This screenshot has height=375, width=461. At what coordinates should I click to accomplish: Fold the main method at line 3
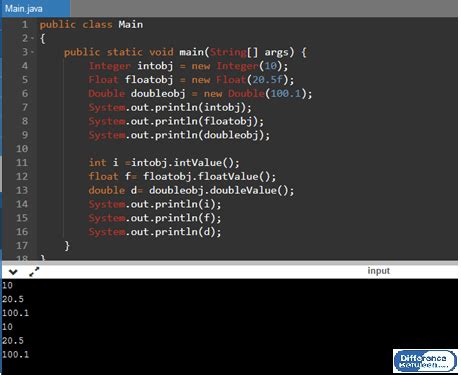pyautogui.click(x=32, y=52)
